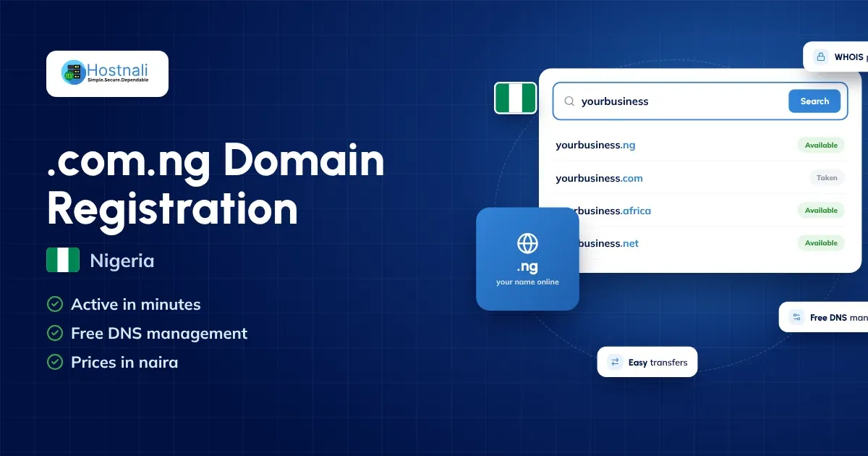Click the Free DNS management text
This screenshot has width=868, height=456.
click(x=159, y=333)
